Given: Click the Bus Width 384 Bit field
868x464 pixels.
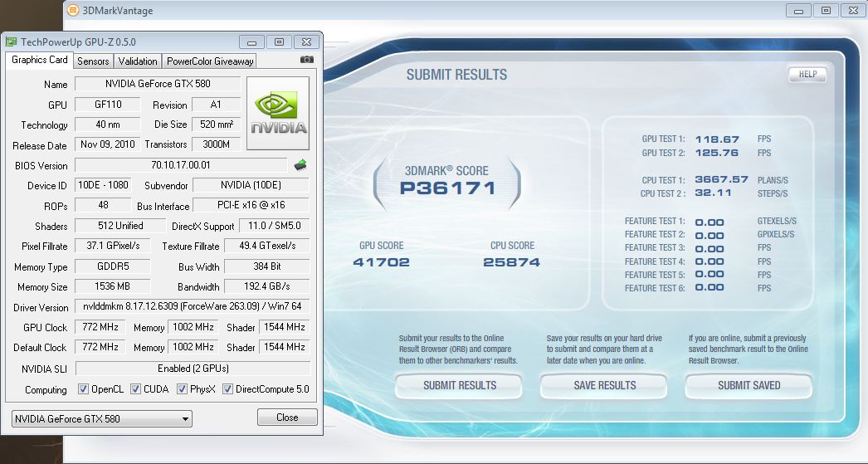Looking at the screenshot, I should (x=267, y=266).
